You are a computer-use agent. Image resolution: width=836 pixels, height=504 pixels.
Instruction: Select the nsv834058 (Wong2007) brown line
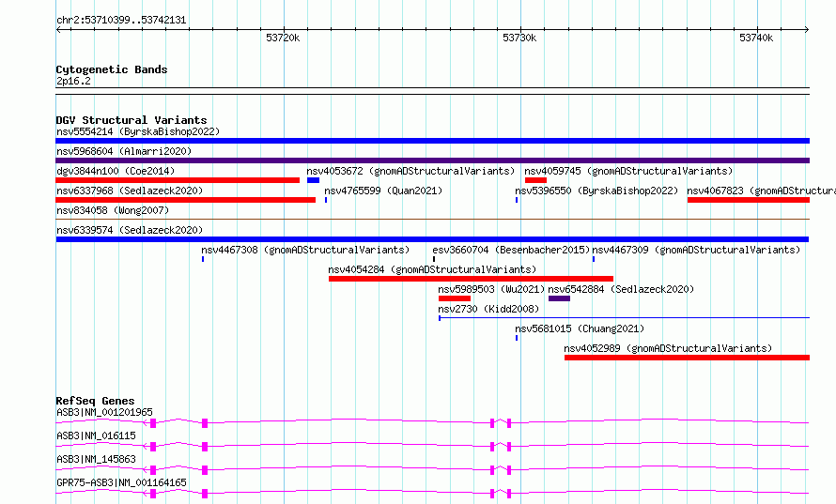point(432,219)
